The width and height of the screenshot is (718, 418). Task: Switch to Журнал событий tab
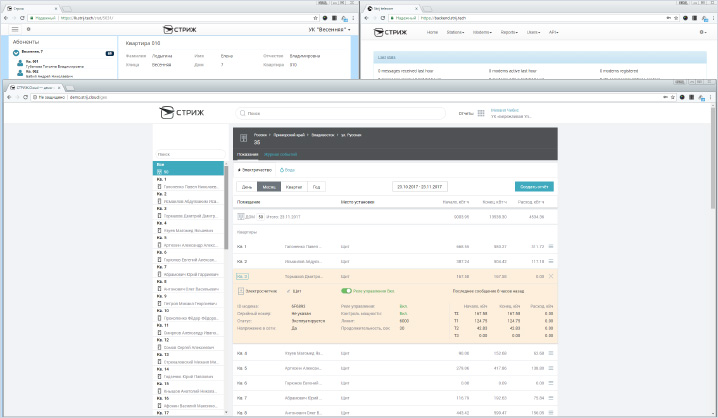tap(281, 155)
